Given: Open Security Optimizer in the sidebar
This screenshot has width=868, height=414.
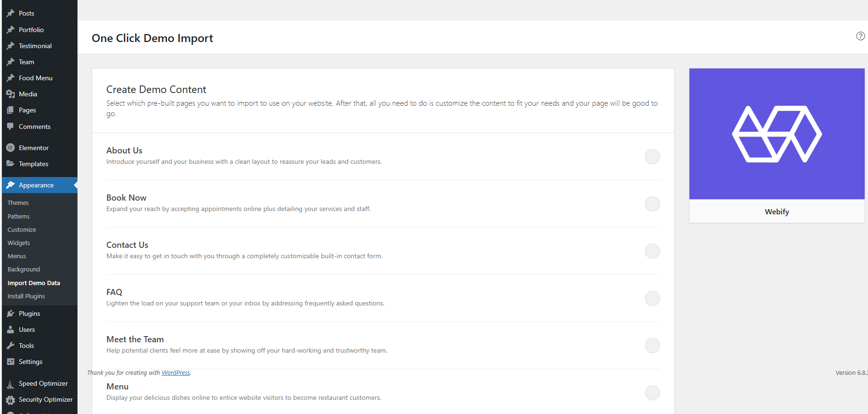Looking at the screenshot, I should tap(40, 400).
